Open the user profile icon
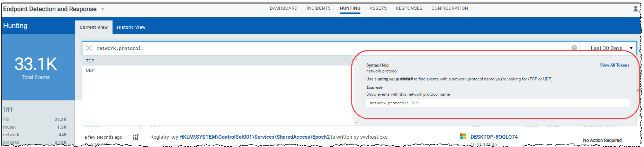This screenshot has height=147, width=644. tap(636, 9)
